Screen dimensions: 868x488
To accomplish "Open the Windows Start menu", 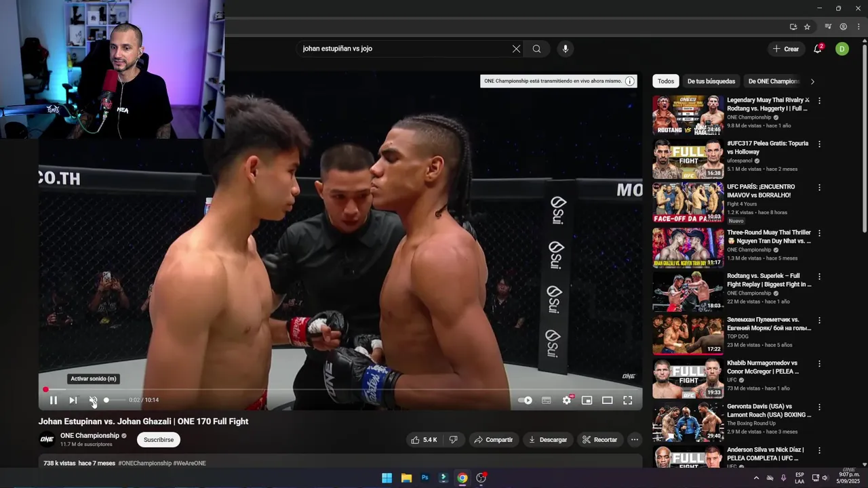I will [x=387, y=478].
